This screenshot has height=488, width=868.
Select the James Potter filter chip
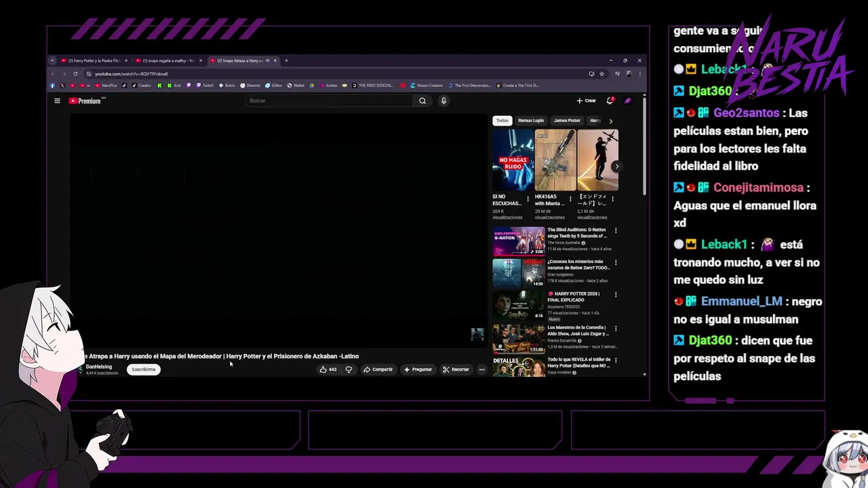pyautogui.click(x=567, y=121)
